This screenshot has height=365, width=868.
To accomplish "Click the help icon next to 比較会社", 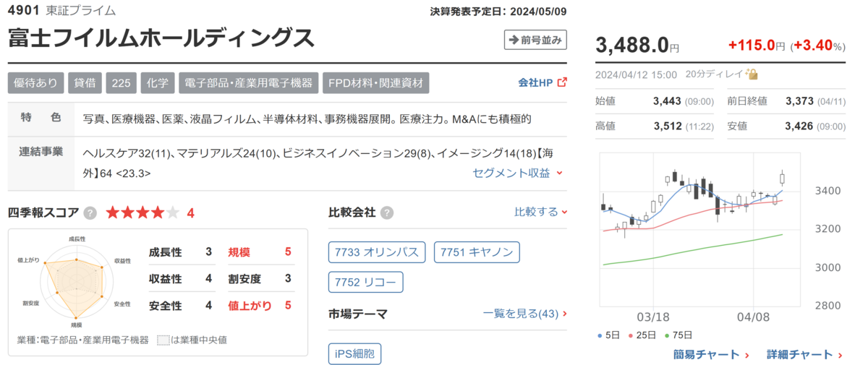I will pyautogui.click(x=388, y=212).
